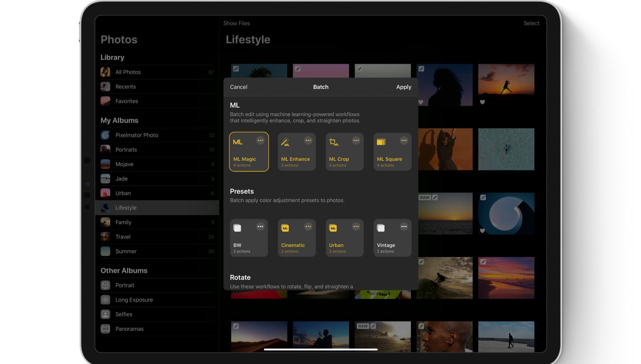641x364 pixels.
Task: Open Favorites in the sidebar
Action: point(157,101)
